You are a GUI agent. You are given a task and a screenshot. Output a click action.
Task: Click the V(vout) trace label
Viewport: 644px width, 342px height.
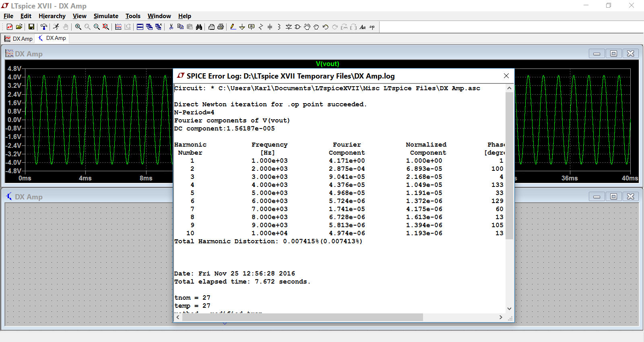pos(328,64)
